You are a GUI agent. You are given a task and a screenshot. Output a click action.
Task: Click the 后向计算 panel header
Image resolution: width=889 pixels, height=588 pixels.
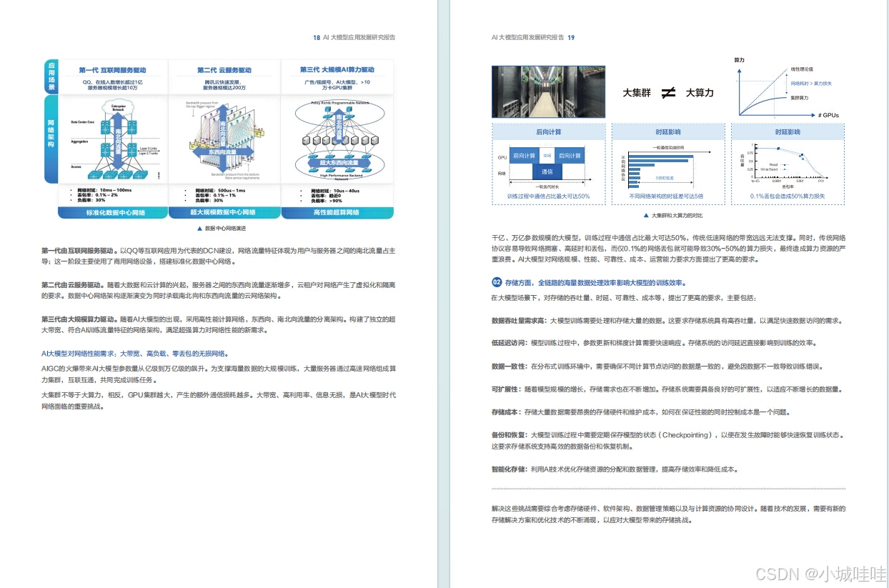point(548,132)
